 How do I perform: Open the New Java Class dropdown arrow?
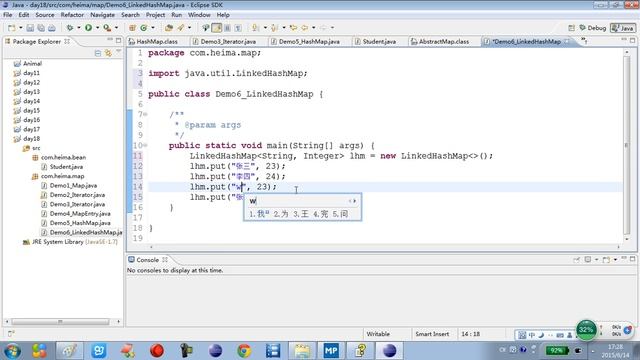point(153,28)
